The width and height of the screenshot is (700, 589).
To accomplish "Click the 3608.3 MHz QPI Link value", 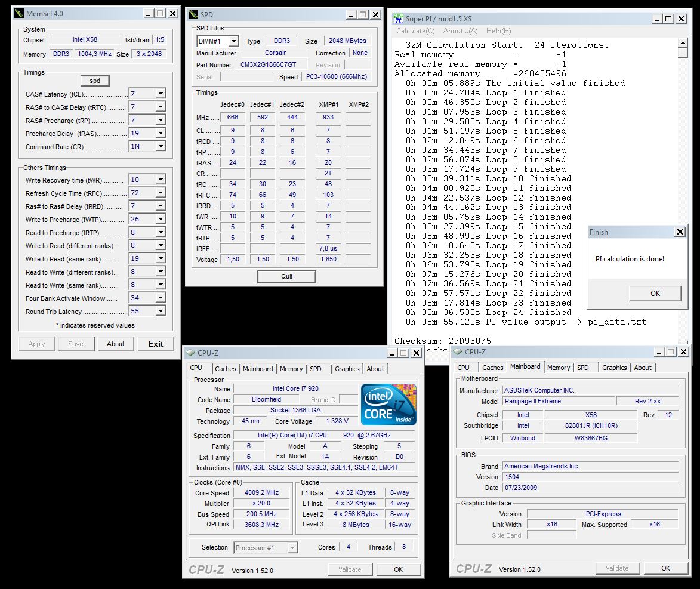I will tap(261, 525).
